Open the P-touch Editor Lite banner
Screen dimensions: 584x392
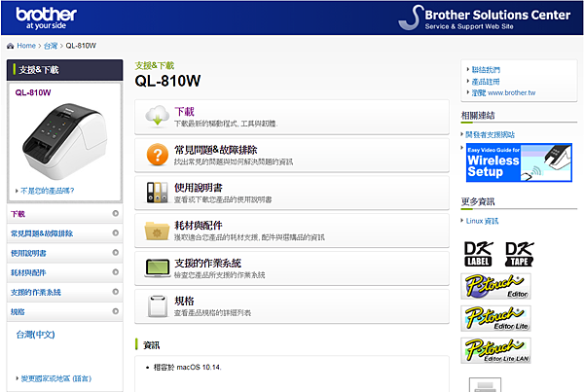[495, 318]
